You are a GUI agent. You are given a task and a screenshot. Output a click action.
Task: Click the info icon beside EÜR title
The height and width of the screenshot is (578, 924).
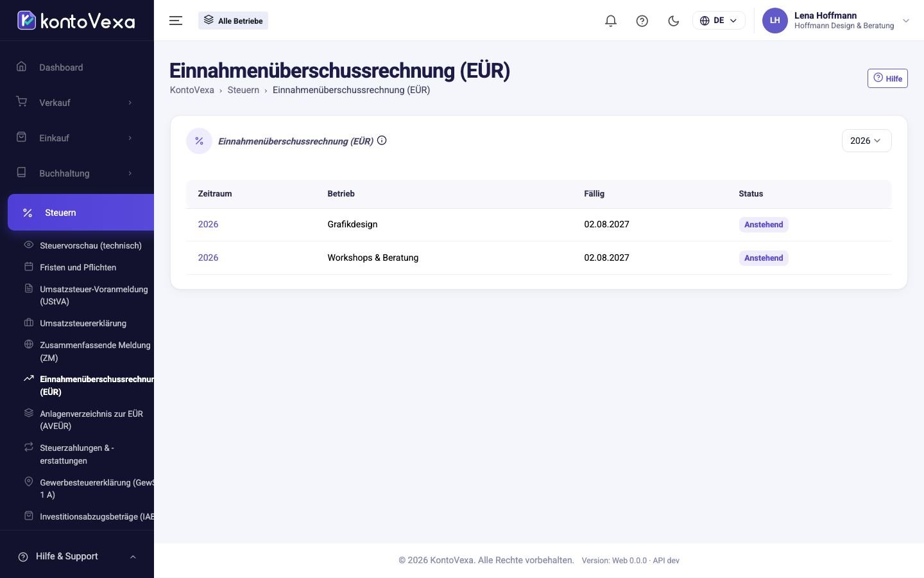[x=382, y=141]
